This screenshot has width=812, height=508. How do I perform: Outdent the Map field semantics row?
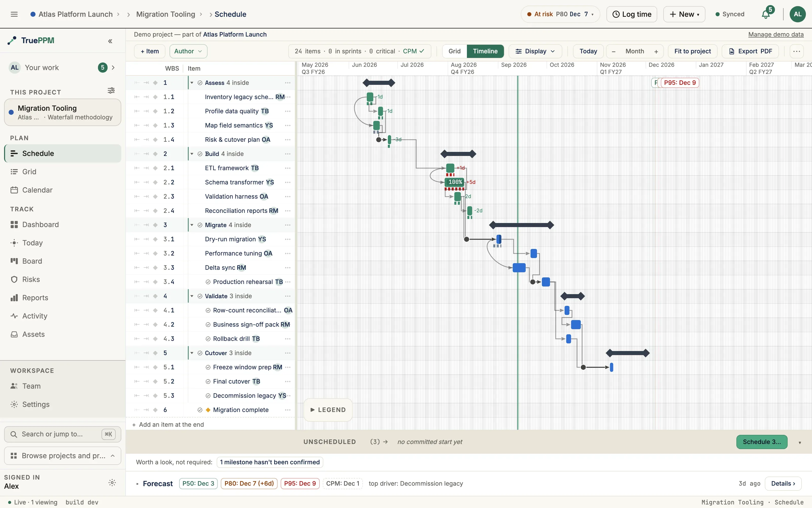[137, 125]
